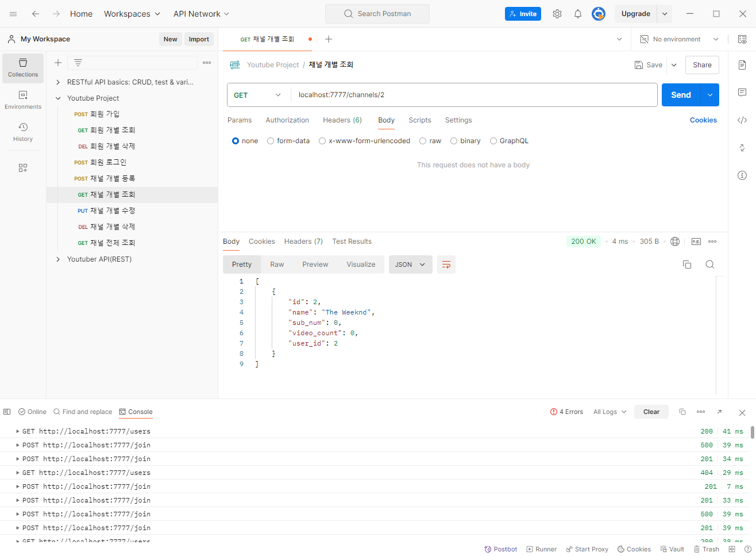Toggle response line wrap icon
756x556 pixels.
446,264
